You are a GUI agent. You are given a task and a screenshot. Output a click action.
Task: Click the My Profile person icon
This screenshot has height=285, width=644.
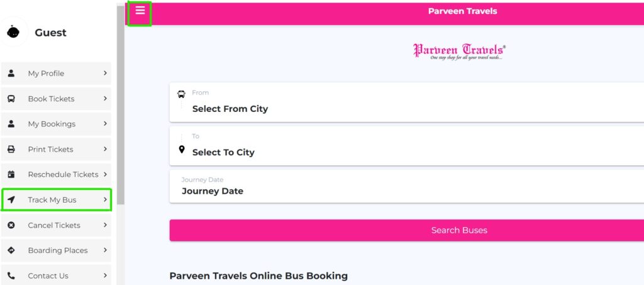[x=11, y=73]
